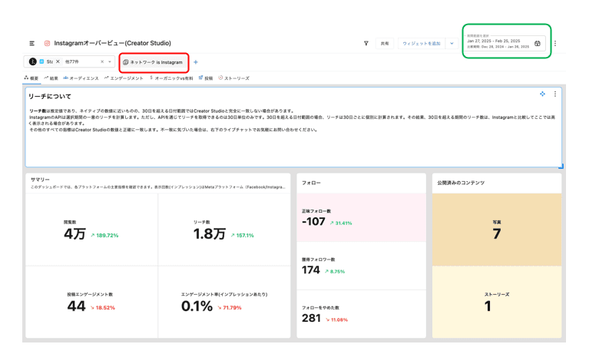Expand dropdown arrow next to ウィジェットを追加
This screenshot has height=364, width=609.
(452, 44)
